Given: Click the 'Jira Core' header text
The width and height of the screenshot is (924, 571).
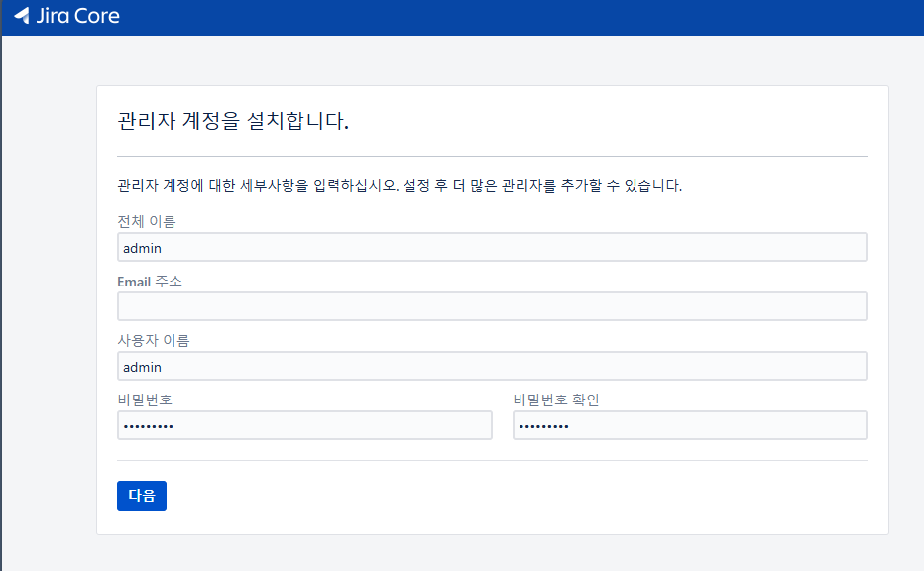Looking at the screenshot, I should coord(77,16).
